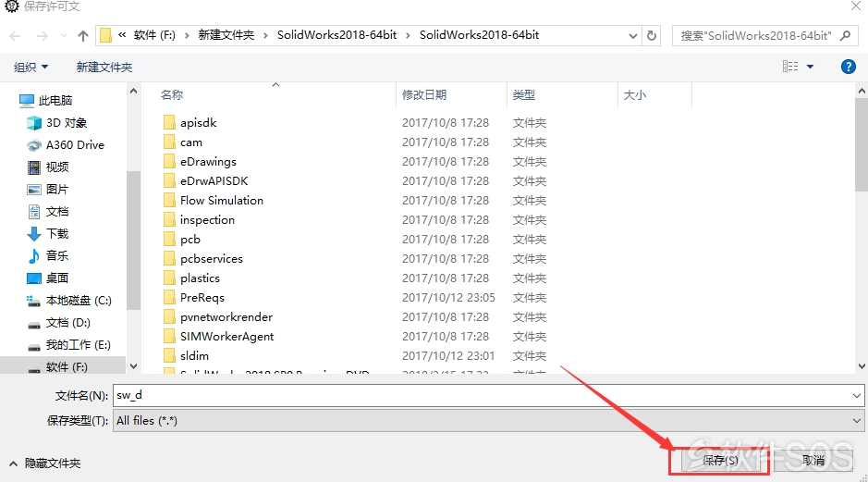
Task: Sort by 修改日期 column header
Action: pos(424,94)
